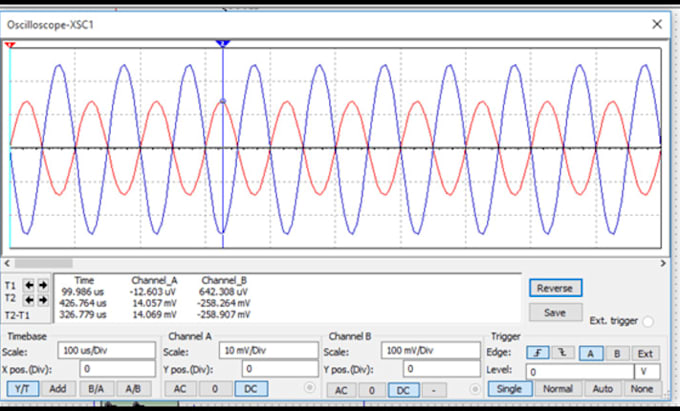Click the Trigger Level field

point(580,372)
